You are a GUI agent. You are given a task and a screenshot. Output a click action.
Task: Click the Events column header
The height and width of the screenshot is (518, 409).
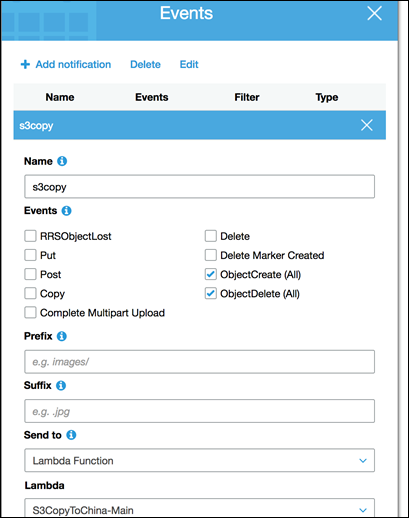coord(152,97)
